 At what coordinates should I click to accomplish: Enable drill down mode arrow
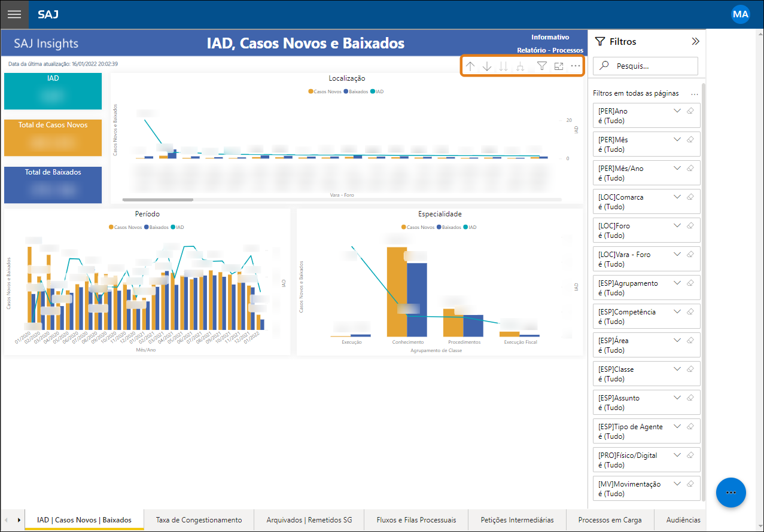(x=487, y=66)
